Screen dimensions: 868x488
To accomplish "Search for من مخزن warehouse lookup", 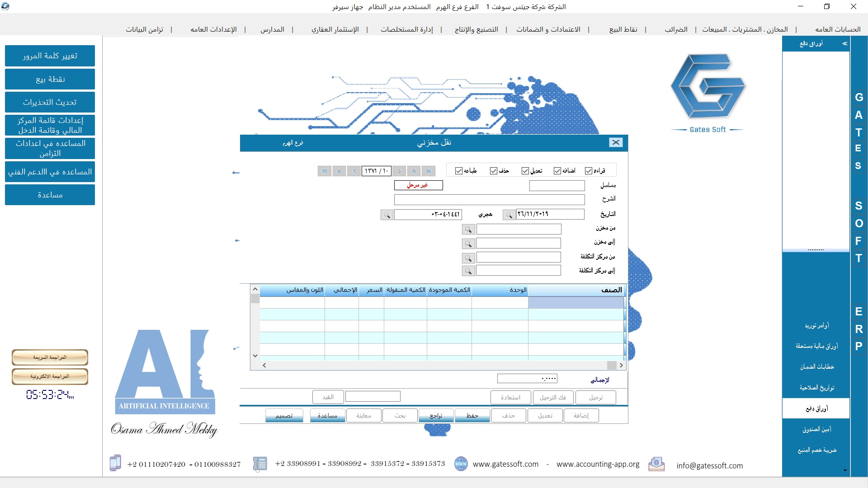I will (x=468, y=230).
